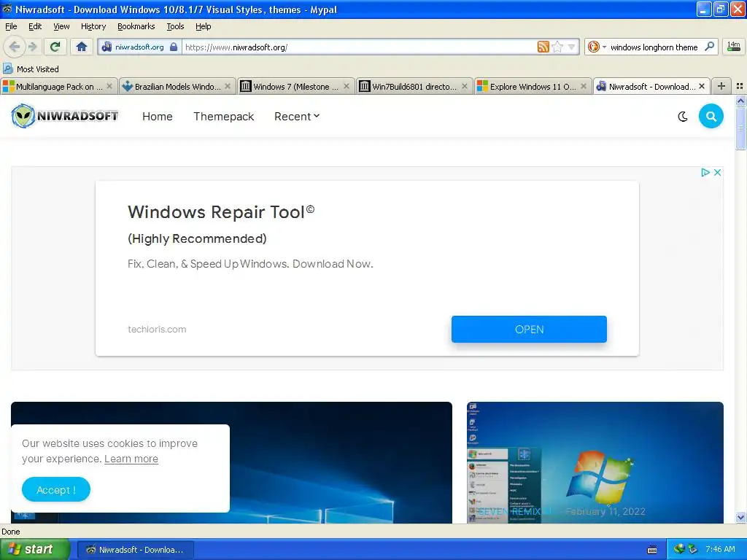Click the techloris.com ad link
Screen dimensions: 747x560
(157, 329)
